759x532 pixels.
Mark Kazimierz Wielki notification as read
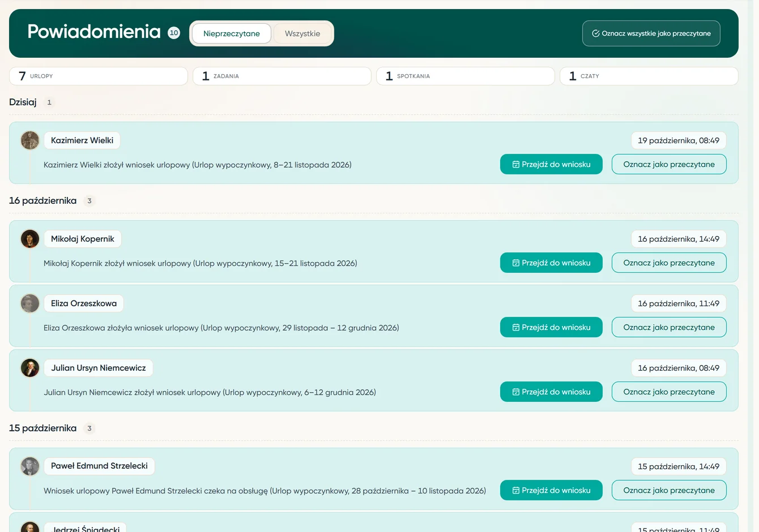tap(669, 164)
